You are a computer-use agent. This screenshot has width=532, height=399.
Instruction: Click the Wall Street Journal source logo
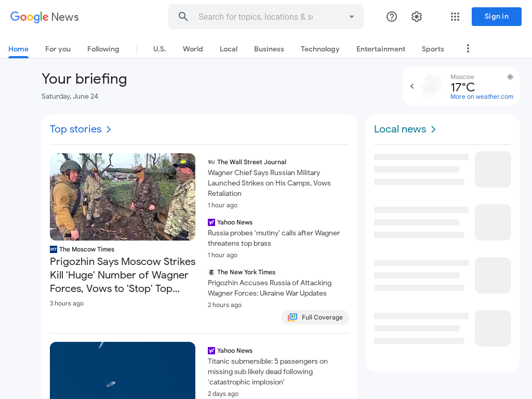pyautogui.click(x=211, y=162)
